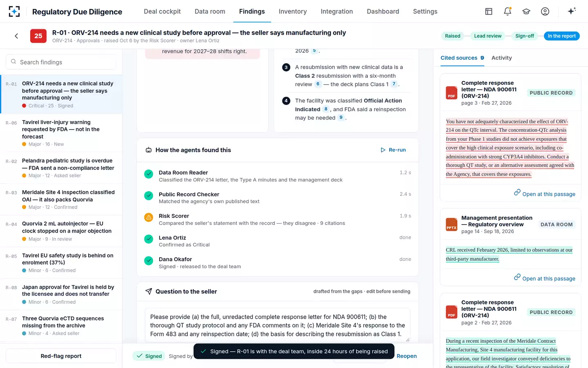
Task: Switch to the Deal cockpit tab
Action: pos(162,11)
